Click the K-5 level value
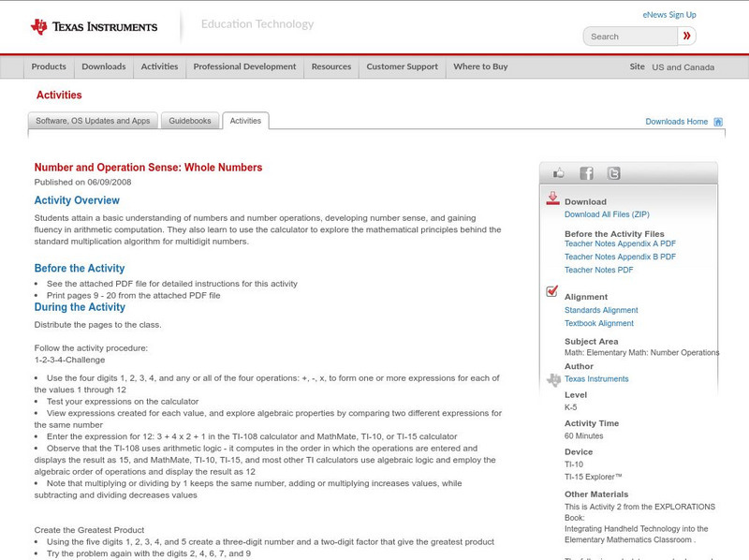The width and height of the screenshot is (749, 560). coord(571,407)
